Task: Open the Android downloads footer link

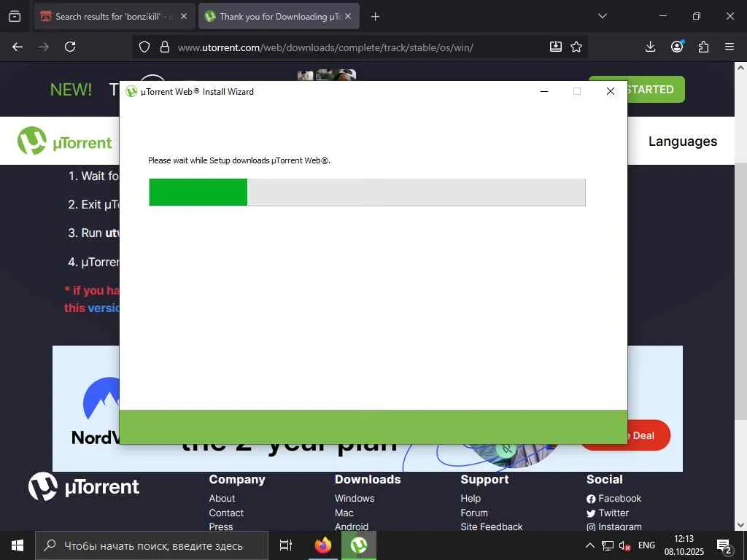Action: 352,526
